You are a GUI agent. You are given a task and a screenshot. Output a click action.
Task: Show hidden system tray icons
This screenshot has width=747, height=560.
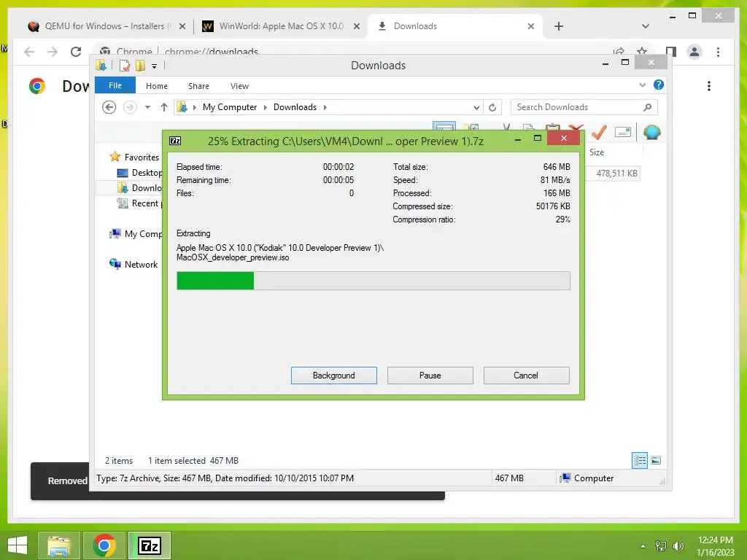coord(643,546)
